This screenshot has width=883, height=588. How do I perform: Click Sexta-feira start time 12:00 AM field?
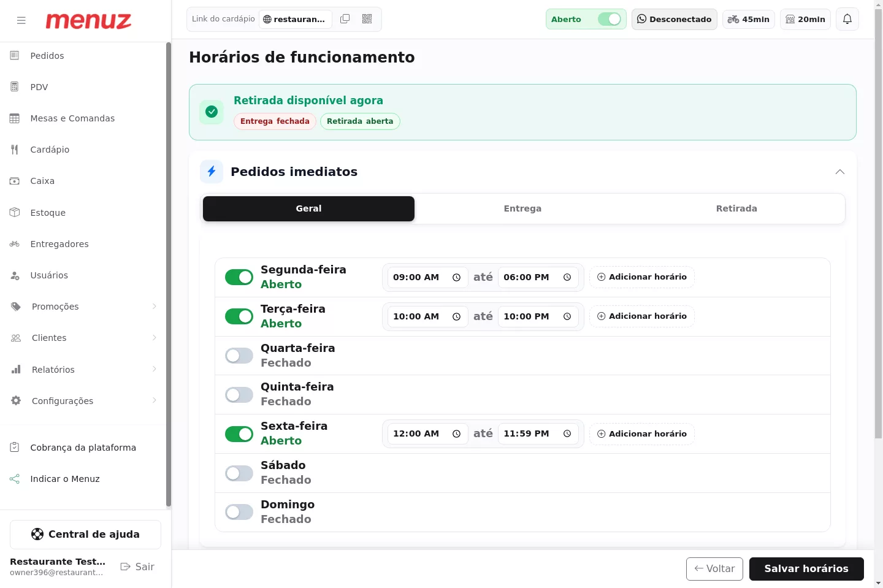pos(427,433)
